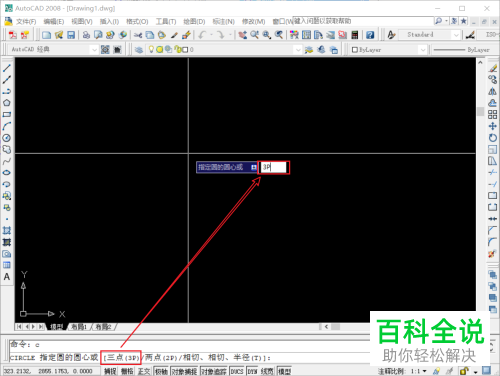Open the 绘图(D) menu

coord(194,22)
